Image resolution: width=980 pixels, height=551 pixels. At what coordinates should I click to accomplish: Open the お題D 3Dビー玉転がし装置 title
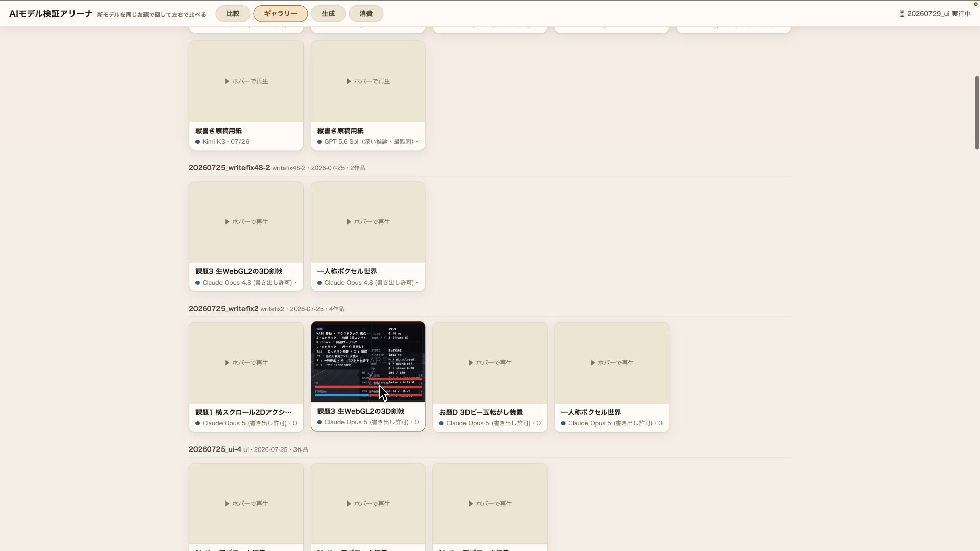click(481, 412)
